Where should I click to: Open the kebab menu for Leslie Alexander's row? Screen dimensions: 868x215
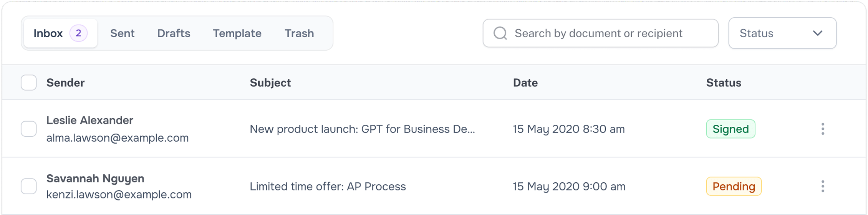823,129
